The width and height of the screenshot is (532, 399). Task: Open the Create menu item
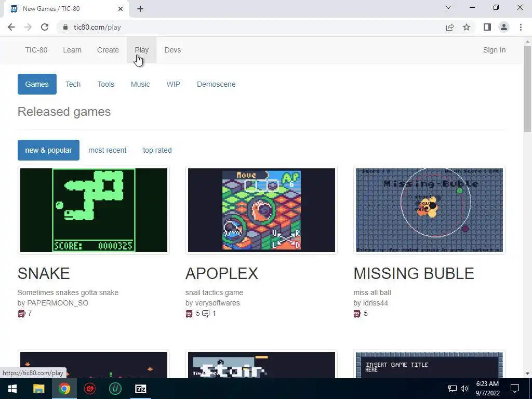tap(108, 50)
